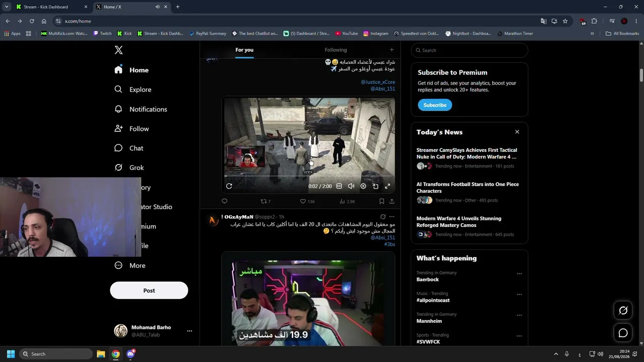The height and width of the screenshot is (362, 644).
Task: Open the X logo home link
Action: 119,50
